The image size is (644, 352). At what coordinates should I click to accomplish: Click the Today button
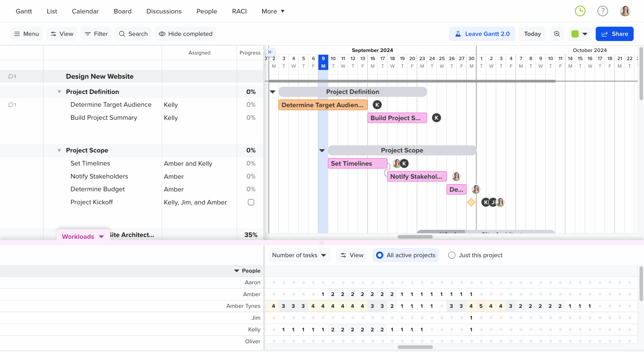[x=532, y=34]
